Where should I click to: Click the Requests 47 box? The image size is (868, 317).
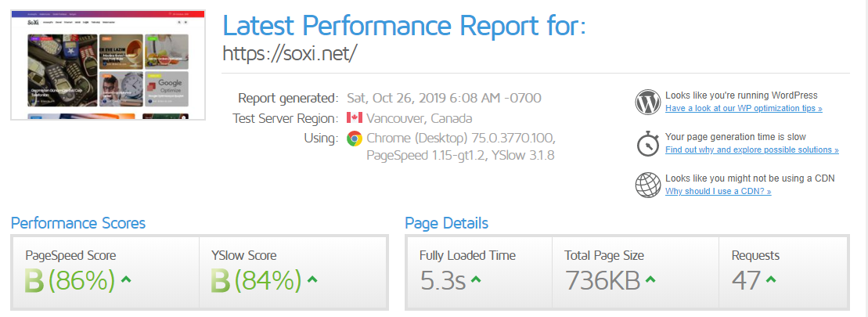point(783,272)
